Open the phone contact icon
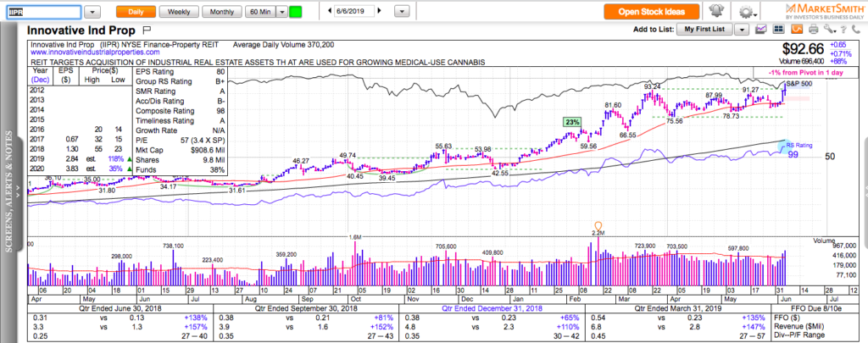 click(856, 29)
